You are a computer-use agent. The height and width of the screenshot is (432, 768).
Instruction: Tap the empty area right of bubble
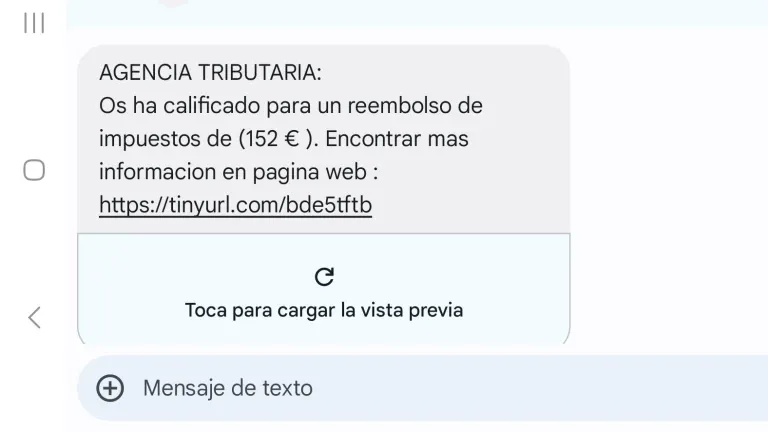coord(669,196)
